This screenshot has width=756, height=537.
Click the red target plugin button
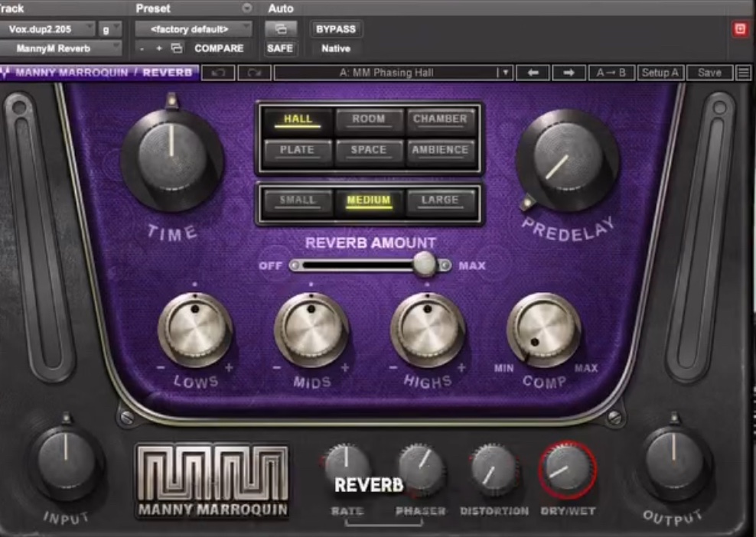[x=740, y=29]
